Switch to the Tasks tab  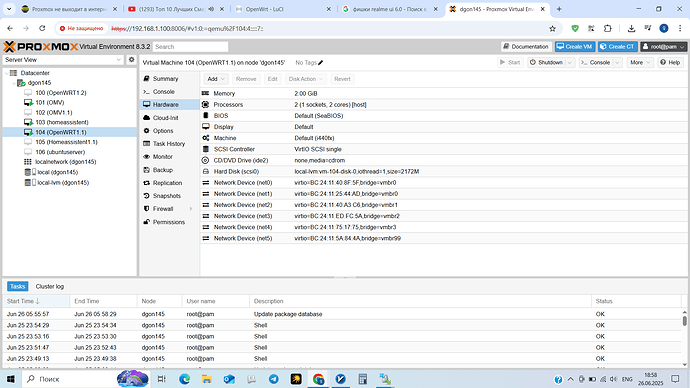(x=18, y=286)
